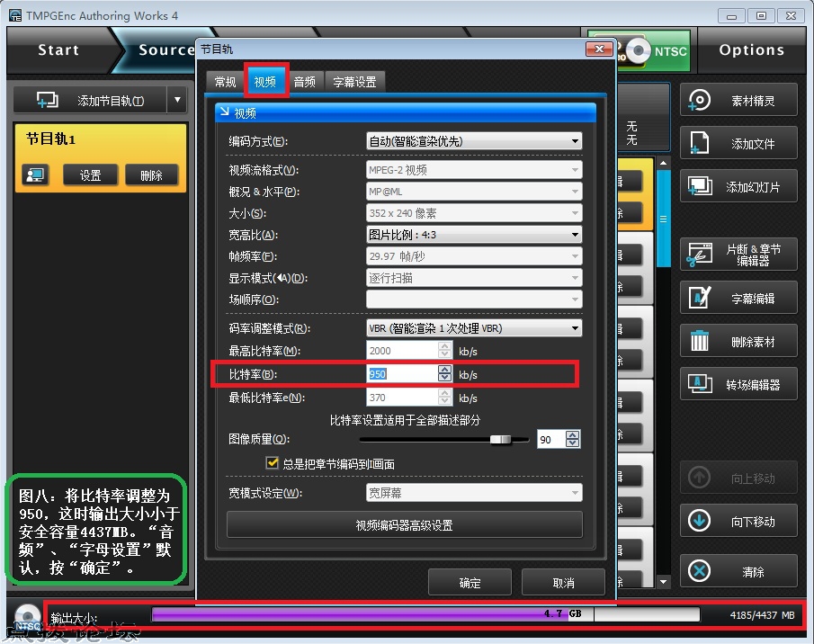Click the TMPGEnc app icon in title bar
This screenshot has width=814, height=644.
pos(15,15)
